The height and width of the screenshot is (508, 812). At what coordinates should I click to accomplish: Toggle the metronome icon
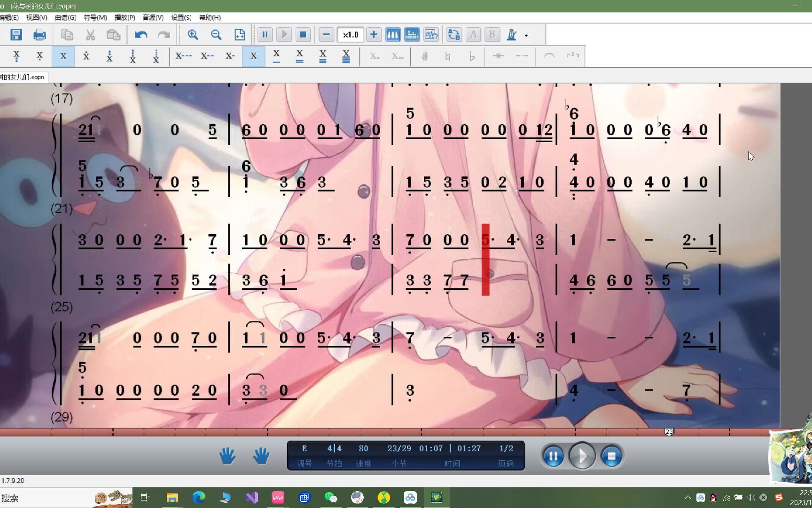512,35
